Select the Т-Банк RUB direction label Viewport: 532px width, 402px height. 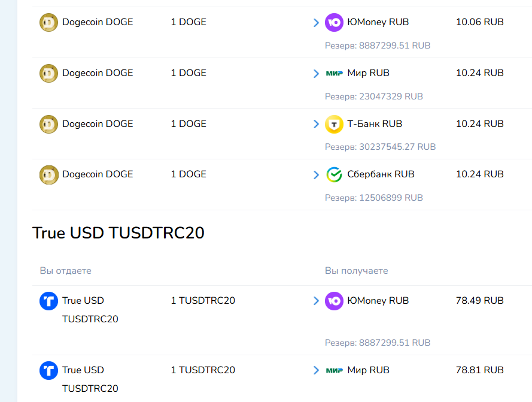pos(375,124)
